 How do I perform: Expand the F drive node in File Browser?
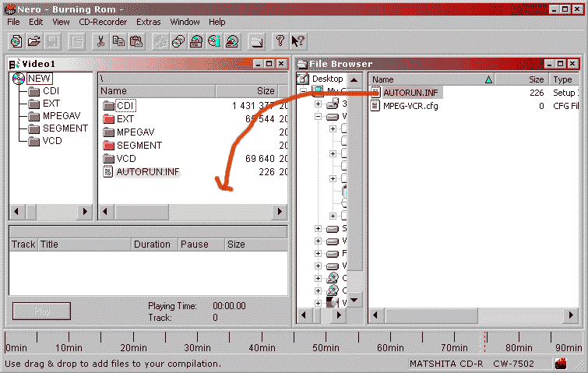point(318,253)
